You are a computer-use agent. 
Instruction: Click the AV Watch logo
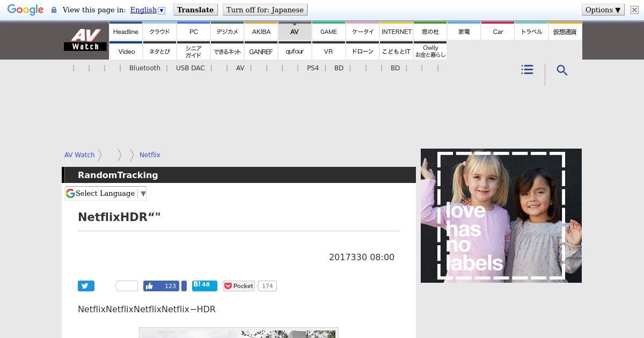click(x=85, y=40)
